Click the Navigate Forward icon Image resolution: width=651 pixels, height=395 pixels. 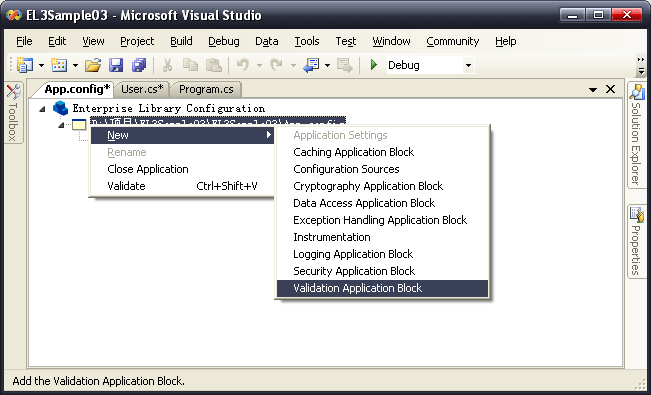(x=345, y=65)
